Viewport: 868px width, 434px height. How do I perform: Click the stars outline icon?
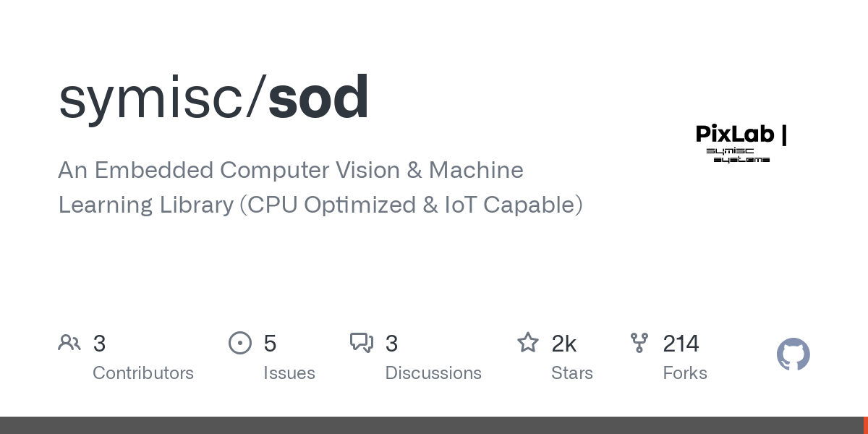click(x=528, y=343)
